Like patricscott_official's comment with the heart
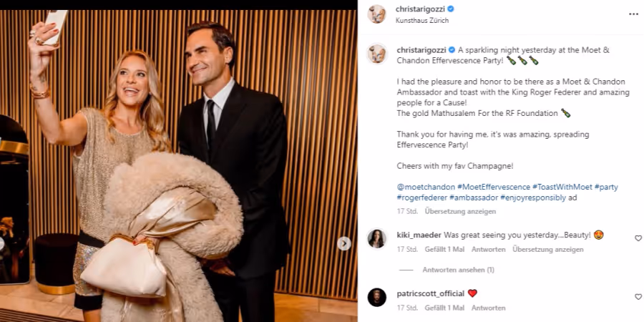This screenshot has width=644, height=322. tap(638, 296)
